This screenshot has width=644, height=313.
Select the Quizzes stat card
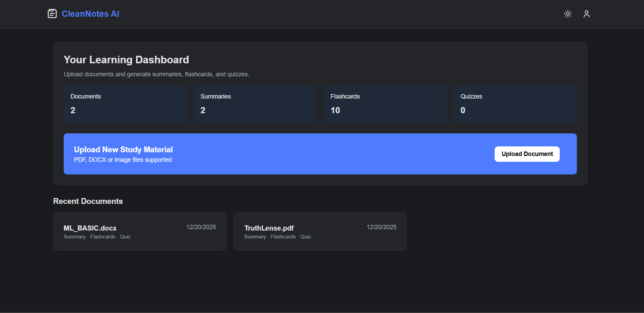515,104
